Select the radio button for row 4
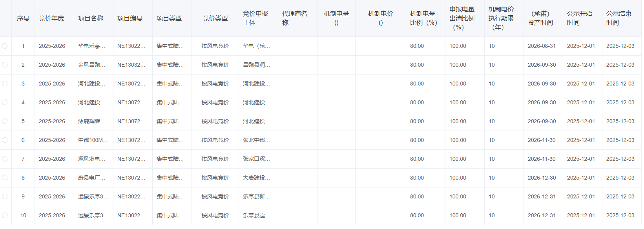 (5, 102)
